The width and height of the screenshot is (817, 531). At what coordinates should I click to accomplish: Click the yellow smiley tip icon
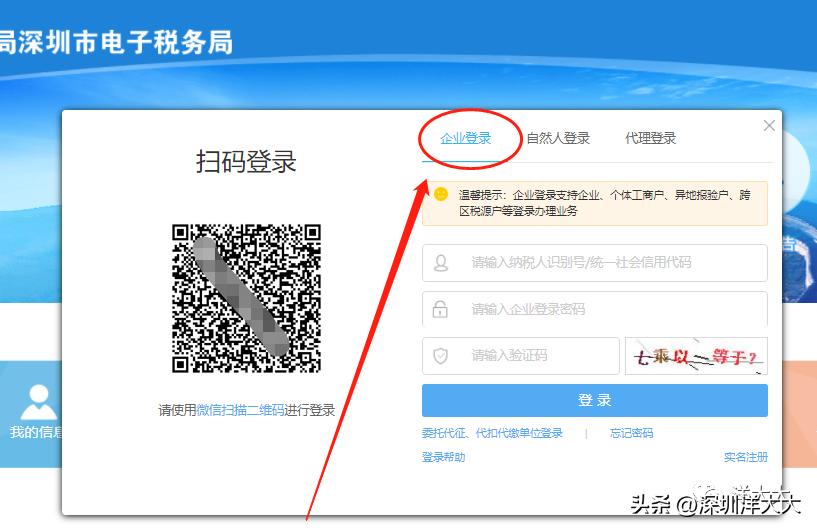point(441,194)
